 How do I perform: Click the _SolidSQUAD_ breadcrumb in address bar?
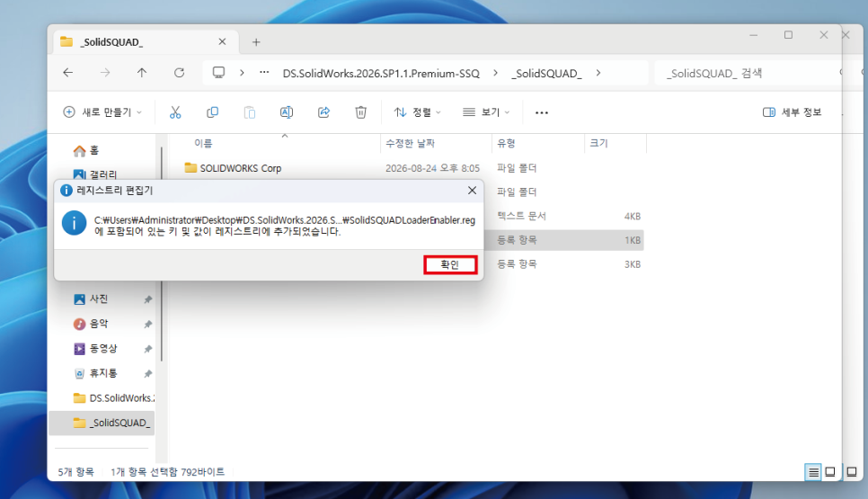(x=546, y=73)
